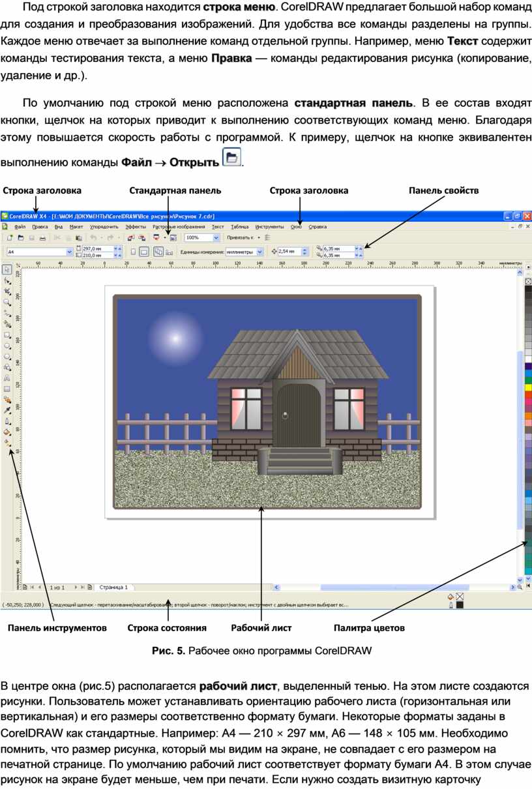Click the Cut scissors toolbar icon
Viewport: 532px width, 789px height.
point(57,238)
